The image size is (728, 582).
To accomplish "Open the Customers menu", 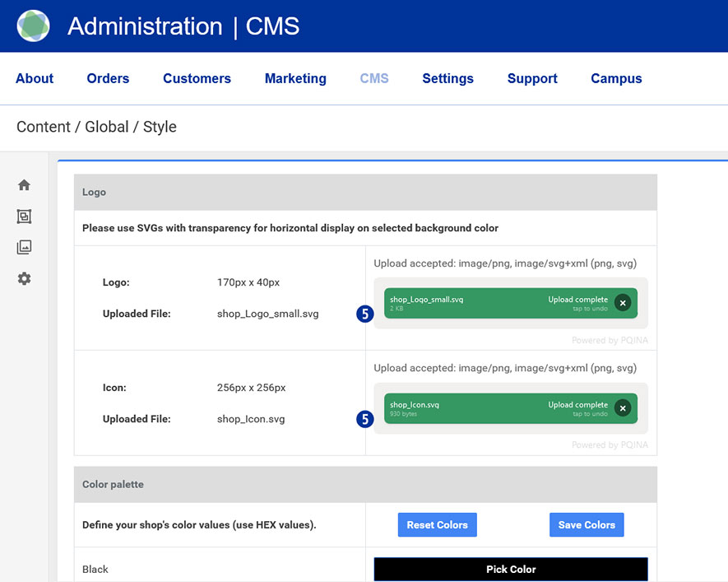I will 197,79.
